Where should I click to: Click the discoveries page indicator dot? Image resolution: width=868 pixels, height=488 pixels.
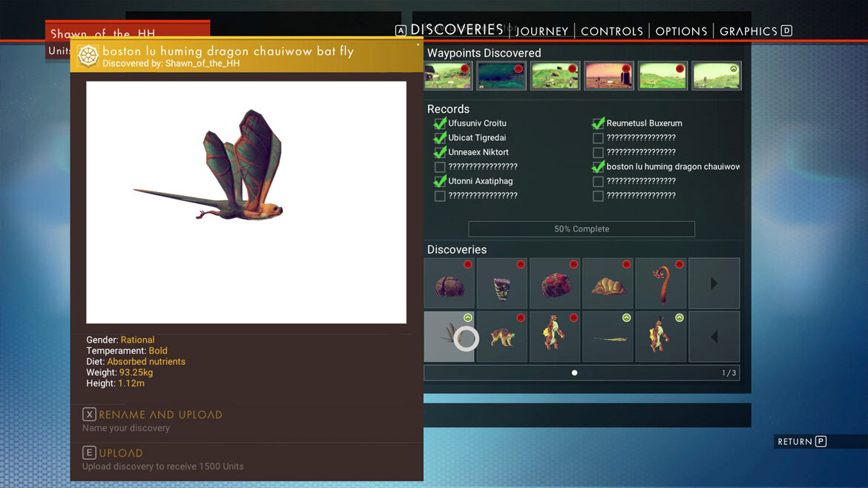pos(575,373)
